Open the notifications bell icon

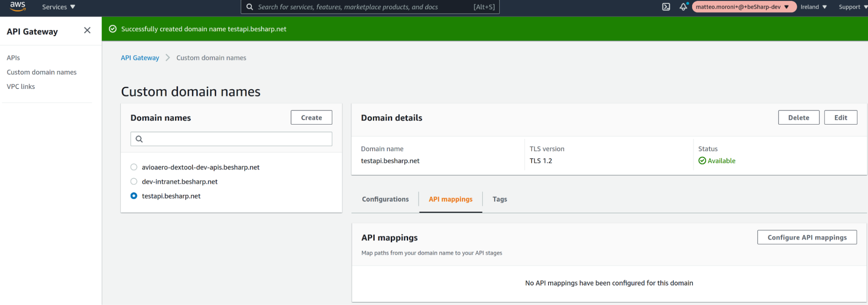point(683,7)
